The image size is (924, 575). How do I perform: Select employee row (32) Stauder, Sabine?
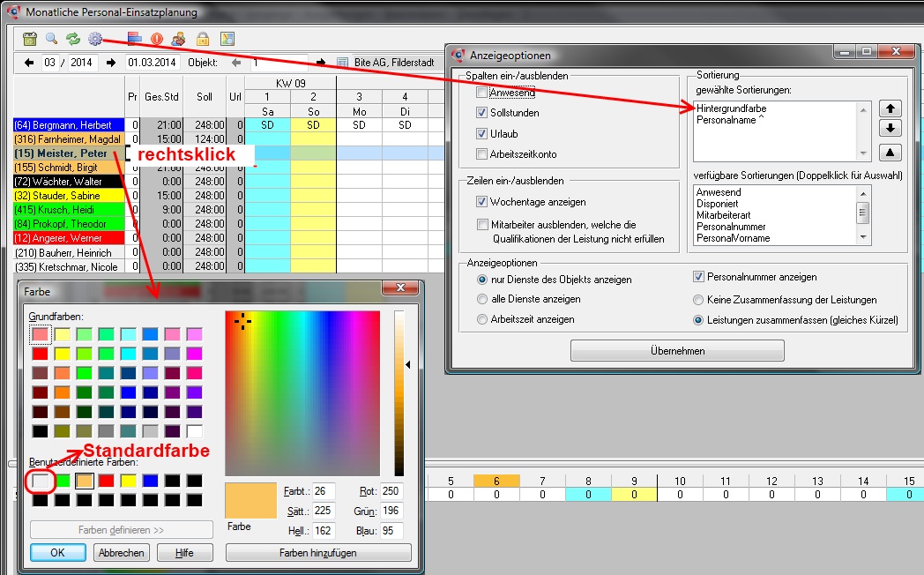tap(69, 196)
